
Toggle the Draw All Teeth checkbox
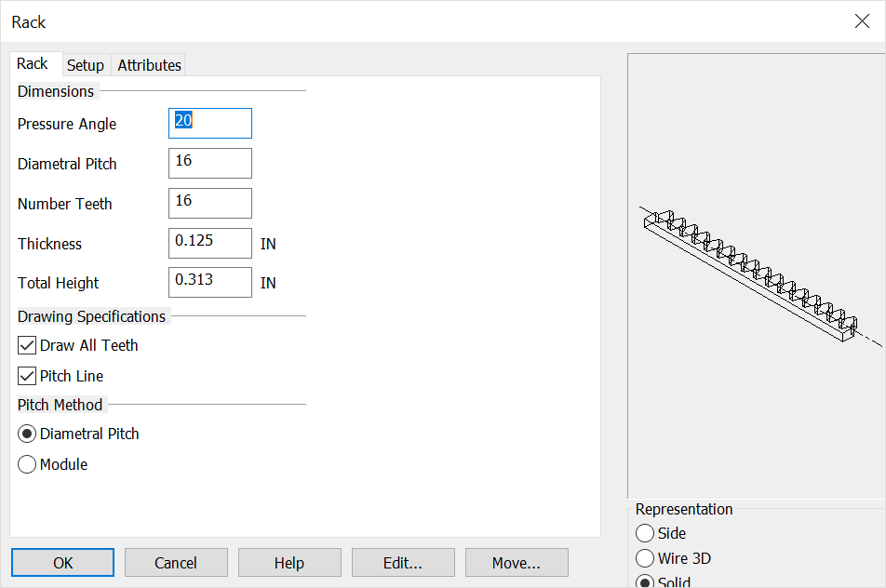(26, 345)
